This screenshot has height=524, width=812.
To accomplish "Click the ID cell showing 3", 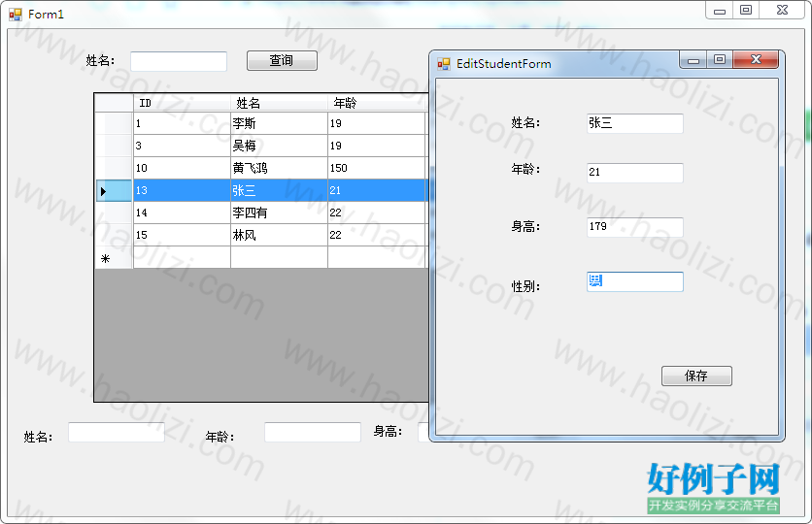I will tap(182, 146).
